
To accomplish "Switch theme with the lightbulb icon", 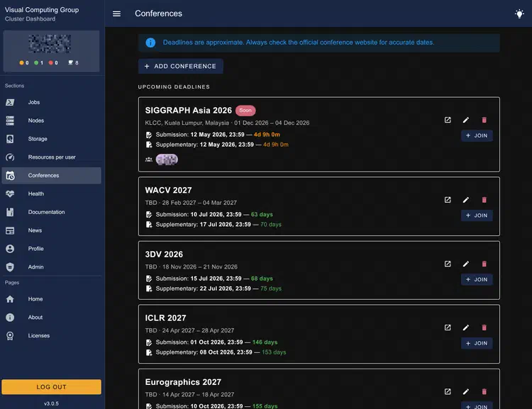I will pos(519,13).
